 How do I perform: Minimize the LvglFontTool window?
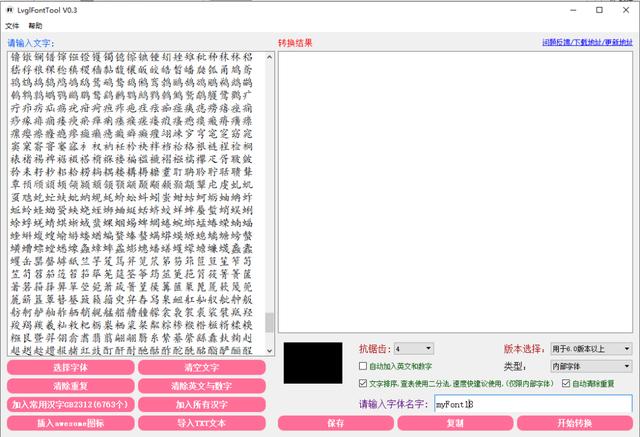point(573,10)
